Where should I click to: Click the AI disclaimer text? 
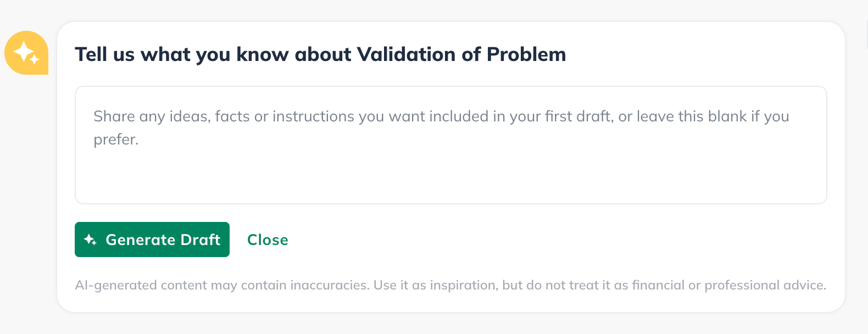[x=450, y=285]
